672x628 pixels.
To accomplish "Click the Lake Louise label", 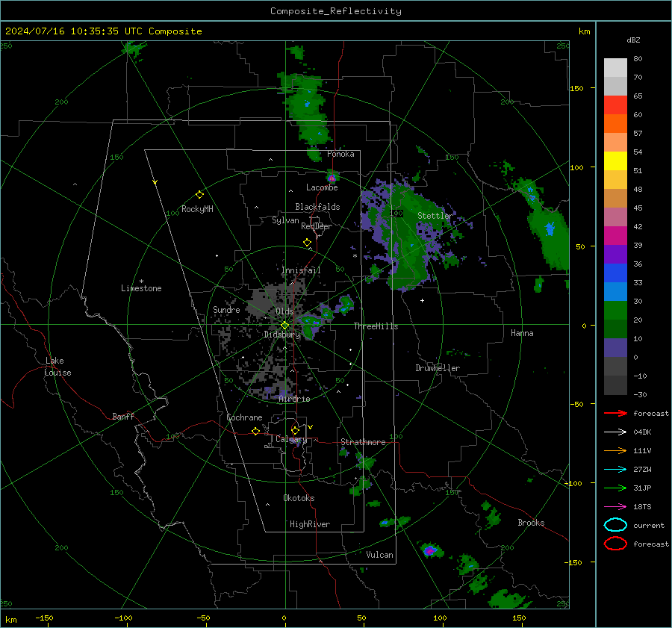I will (57, 367).
